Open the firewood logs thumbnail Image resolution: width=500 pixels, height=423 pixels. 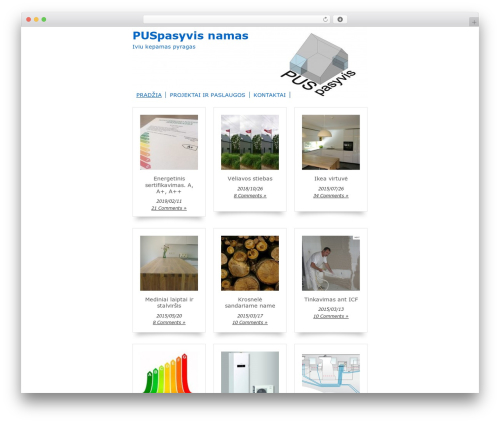click(x=250, y=263)
